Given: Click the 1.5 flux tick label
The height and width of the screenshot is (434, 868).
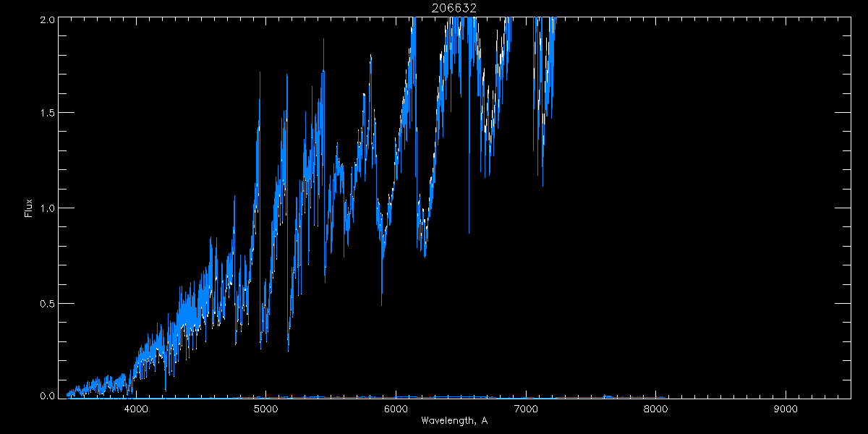Looking at the screenshot, I should click(x=46, y=114).
